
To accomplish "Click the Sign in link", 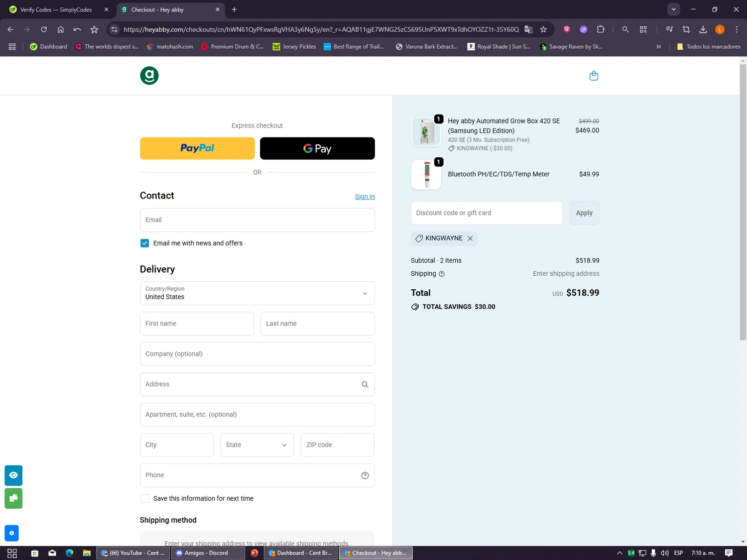I will pos(365,197).
